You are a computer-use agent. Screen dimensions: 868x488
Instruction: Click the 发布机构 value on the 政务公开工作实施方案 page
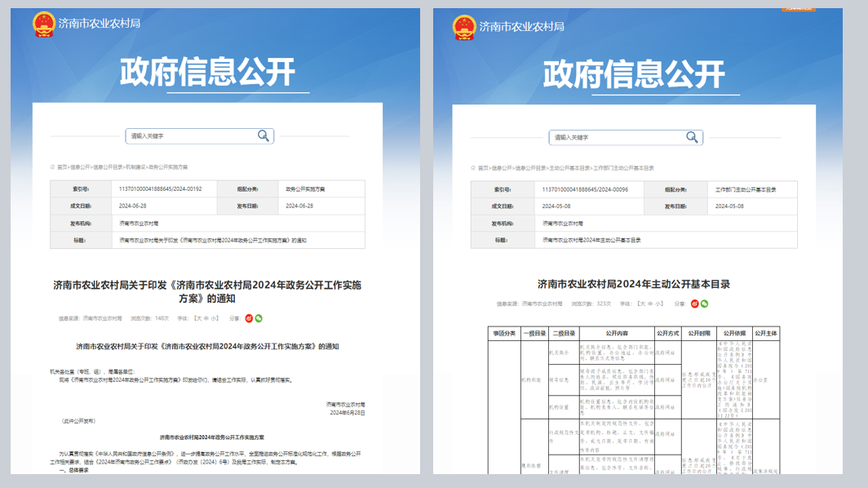pos(139,224)
